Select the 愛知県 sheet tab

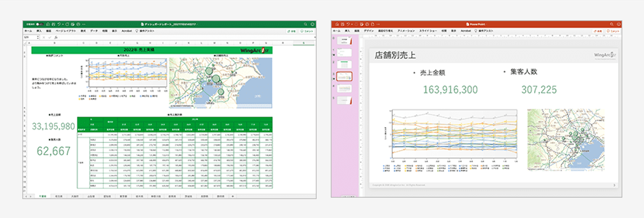tap(107, 196)
